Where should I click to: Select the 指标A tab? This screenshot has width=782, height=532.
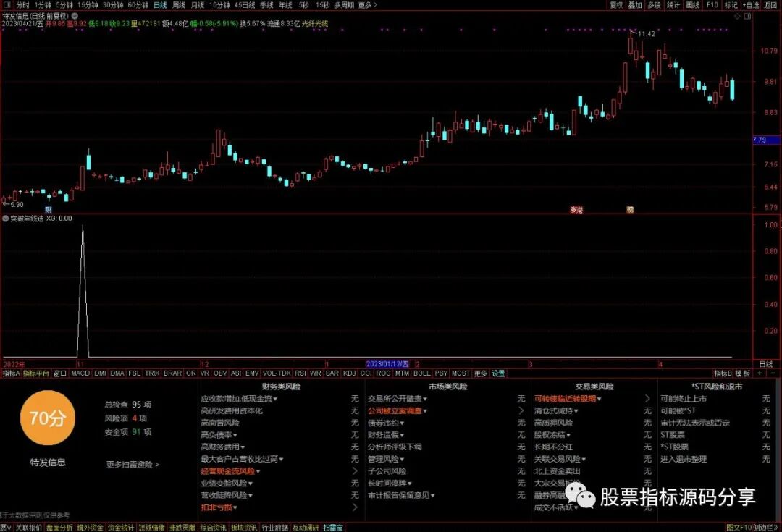coord(11,373)
